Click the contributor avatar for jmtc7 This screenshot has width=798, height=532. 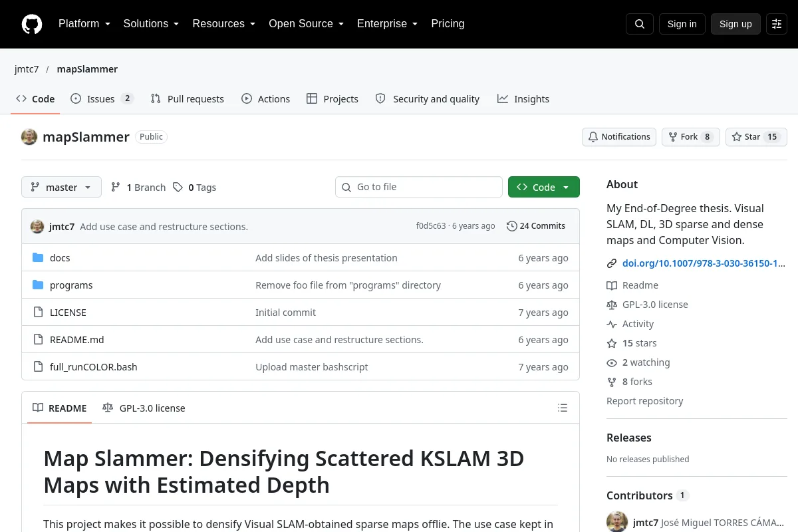click(x=617, y=522)
